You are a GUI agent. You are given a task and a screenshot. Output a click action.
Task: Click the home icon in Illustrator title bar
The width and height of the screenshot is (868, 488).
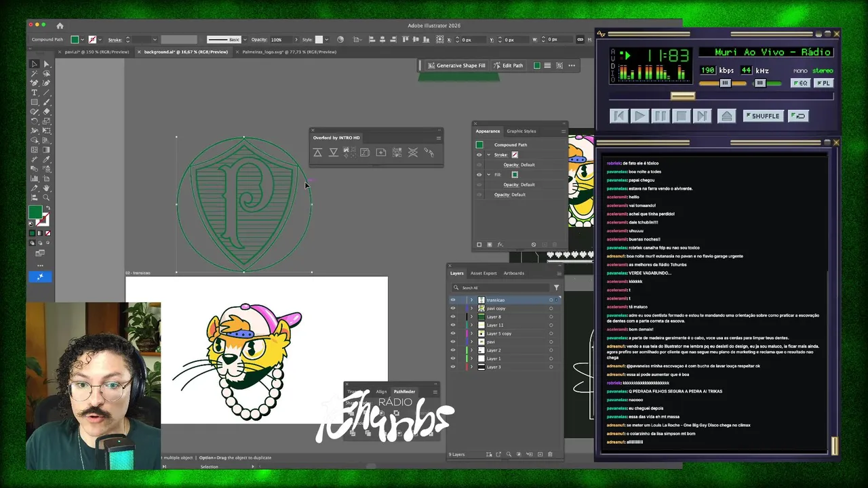60,26
